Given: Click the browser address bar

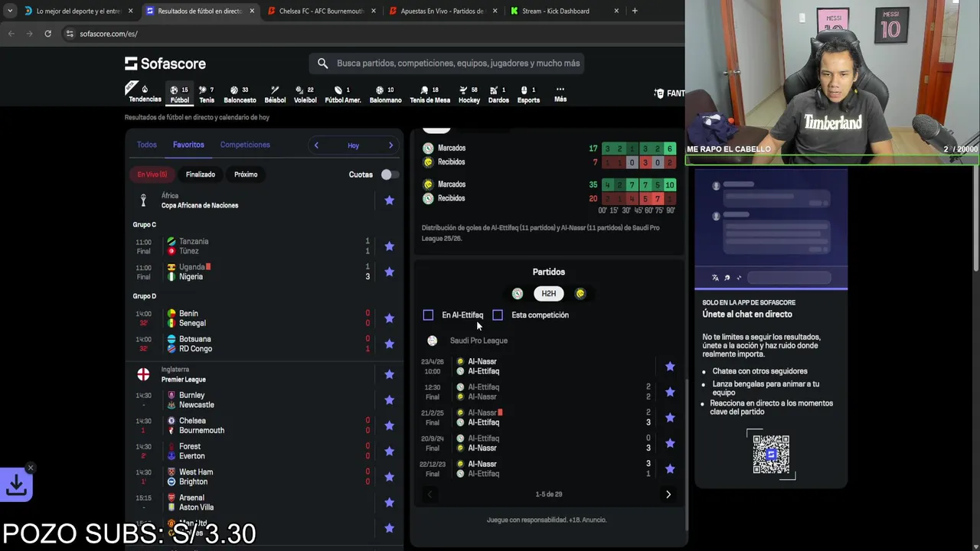Looking at the screenshot, I should pos(367,34).
